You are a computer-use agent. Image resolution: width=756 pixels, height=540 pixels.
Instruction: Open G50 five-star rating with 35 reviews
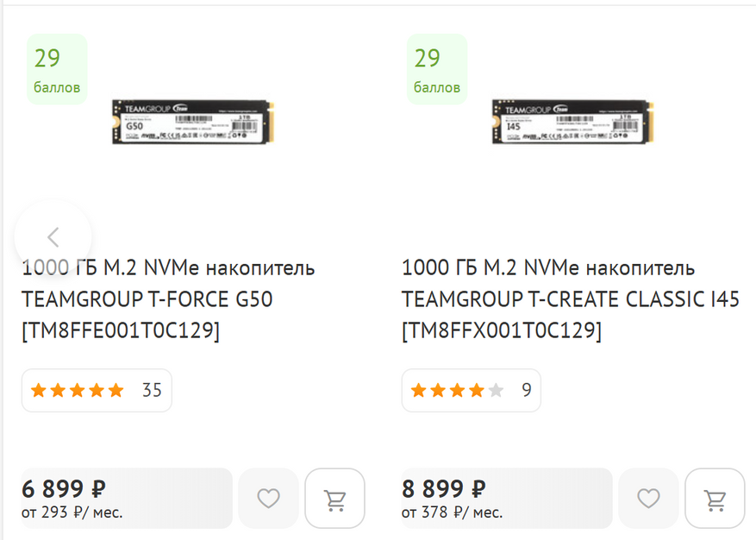97,391
